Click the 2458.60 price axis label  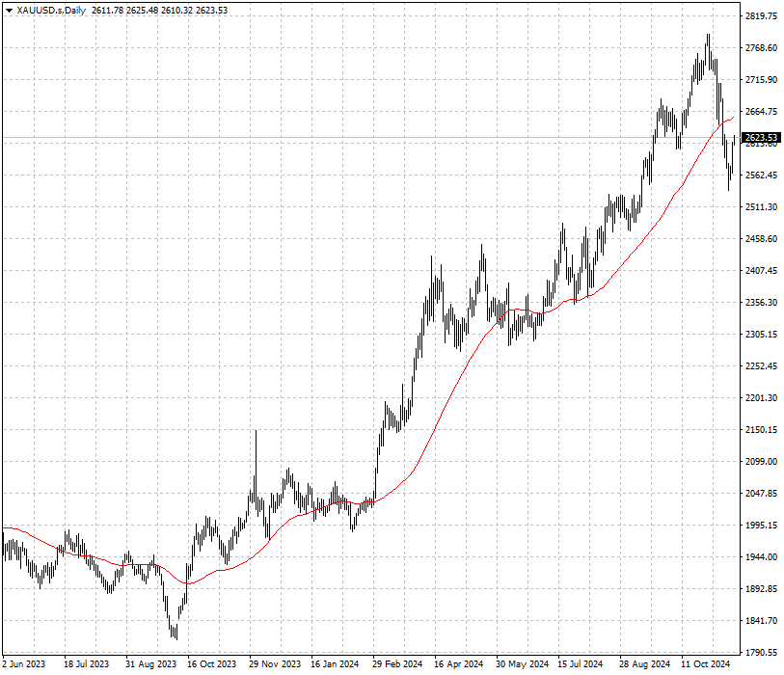pyautogui.click(x=761, y=239)
